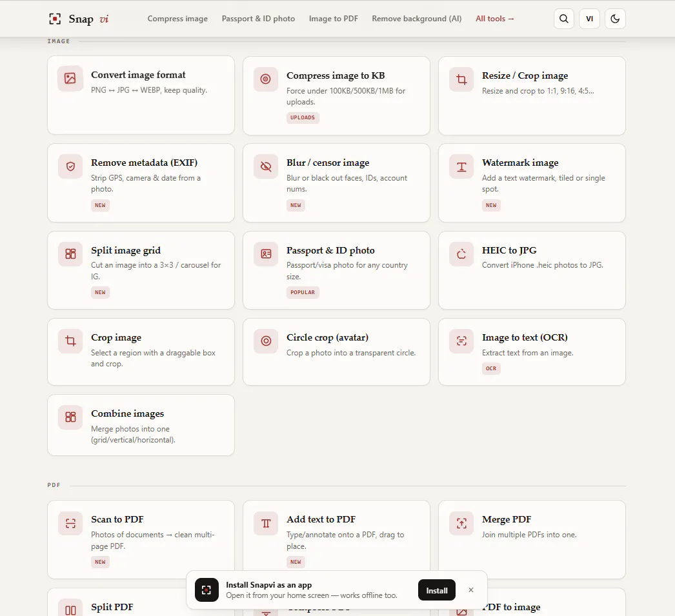
Task: Open Compress image to KB title
Action: (x=336, y=75)
